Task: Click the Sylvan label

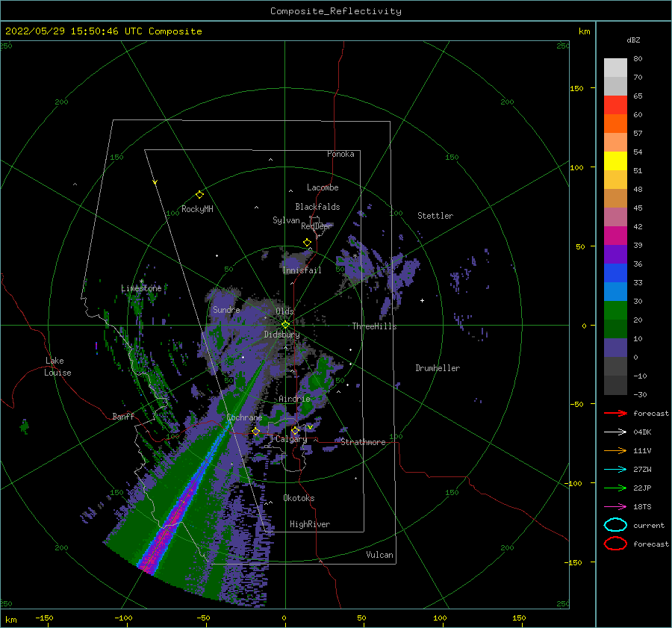Action: tap(286, 220)
